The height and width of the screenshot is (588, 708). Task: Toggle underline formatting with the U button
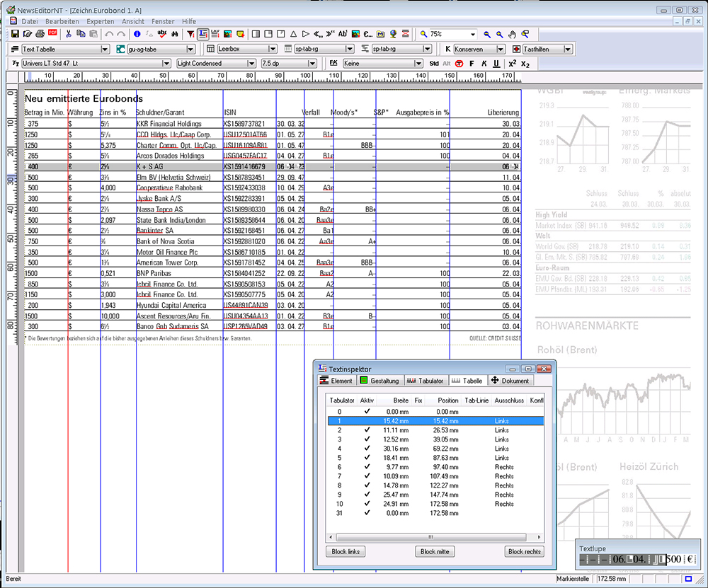pos(496,64)
